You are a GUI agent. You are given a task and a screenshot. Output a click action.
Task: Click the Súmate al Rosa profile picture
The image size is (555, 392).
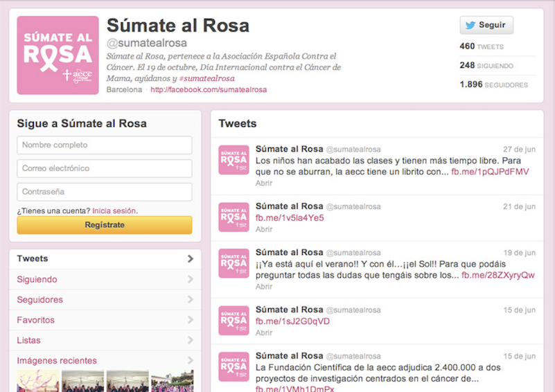(x=58, y=55)
